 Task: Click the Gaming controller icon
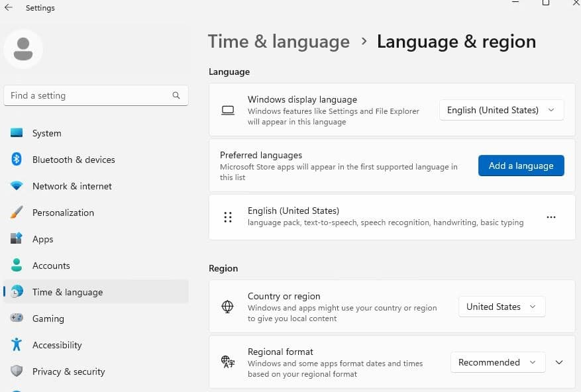tap(17, 318)
